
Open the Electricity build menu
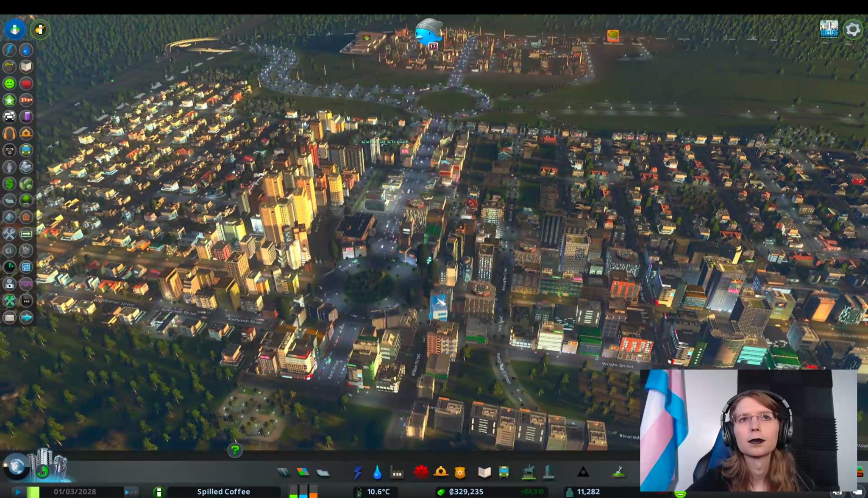click(358, 472)
